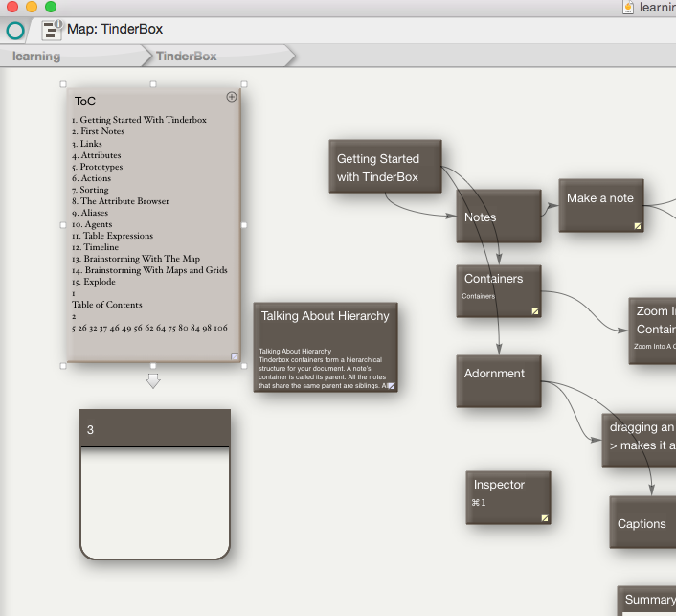Select the Talking About Hierarchy note
Viewport: 676px width, 616px height.
[326, 347]
